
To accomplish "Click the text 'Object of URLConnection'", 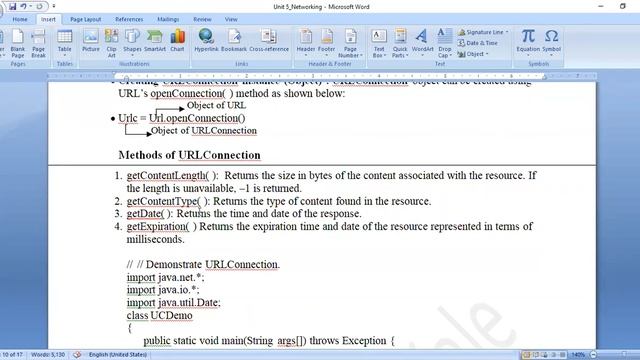I will [204, 131].
